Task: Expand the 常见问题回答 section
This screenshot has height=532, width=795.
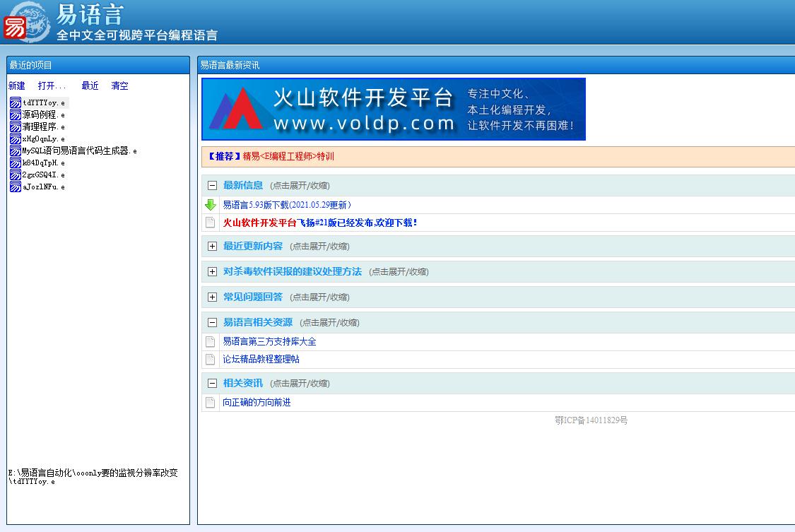Action: click(212, 297)
